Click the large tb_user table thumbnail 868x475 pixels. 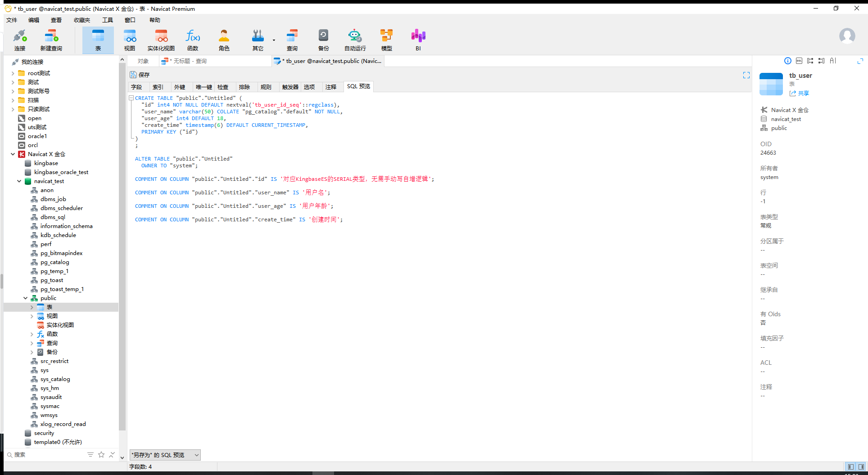(771, 84)
